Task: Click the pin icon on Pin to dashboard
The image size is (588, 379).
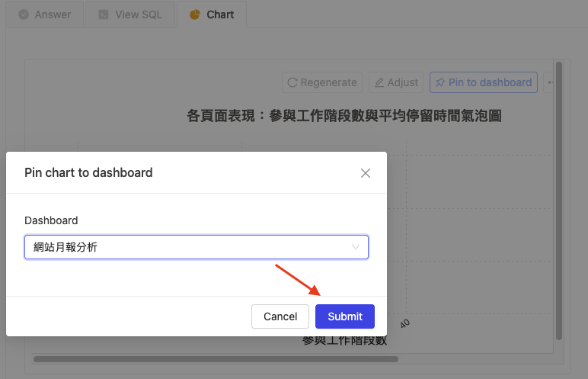Action: [x=440, y=82]
